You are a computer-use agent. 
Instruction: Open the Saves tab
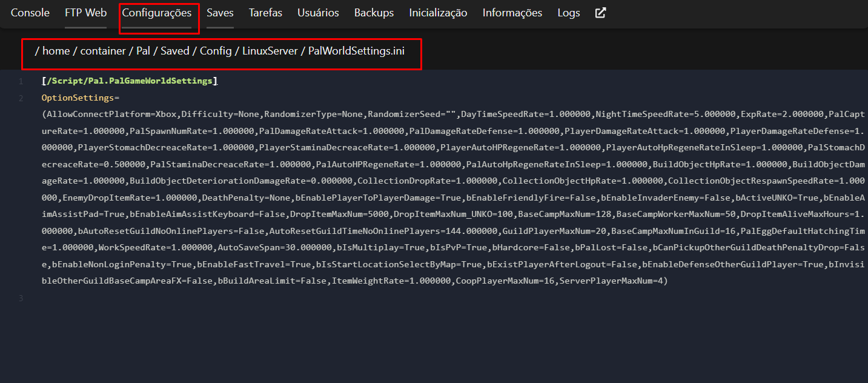click(220, 13)
